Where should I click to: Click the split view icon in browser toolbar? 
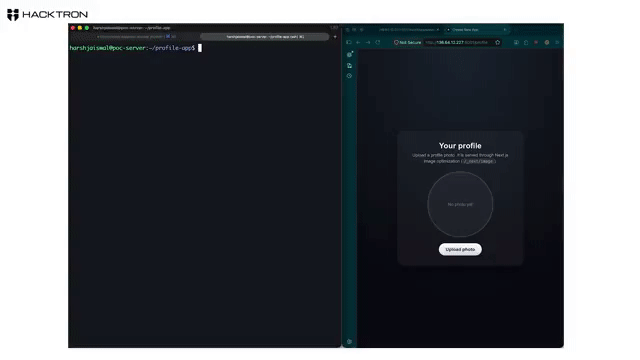tap(516, 42)
